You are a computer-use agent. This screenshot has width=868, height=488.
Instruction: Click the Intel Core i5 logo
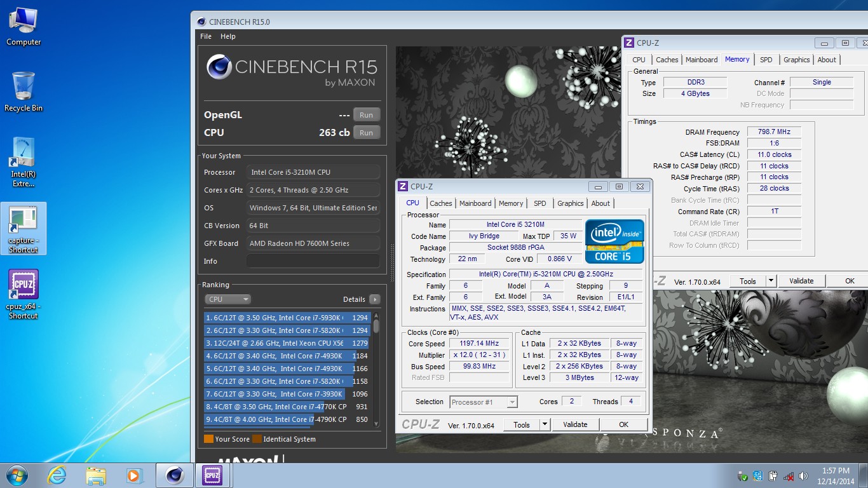click(614, 241)
